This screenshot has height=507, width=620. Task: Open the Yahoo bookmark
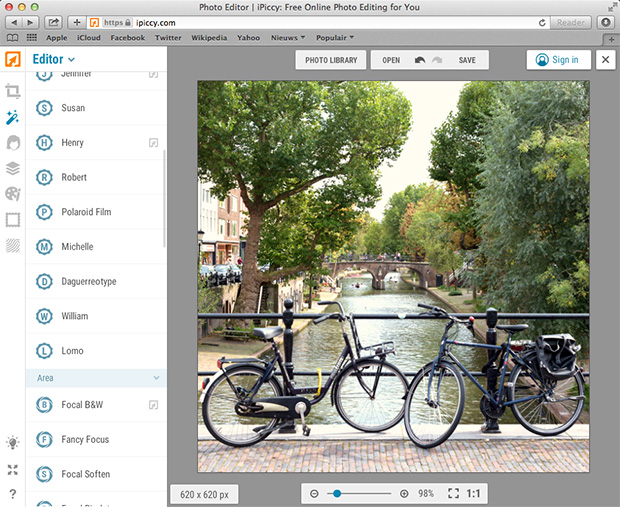point(248,38)
